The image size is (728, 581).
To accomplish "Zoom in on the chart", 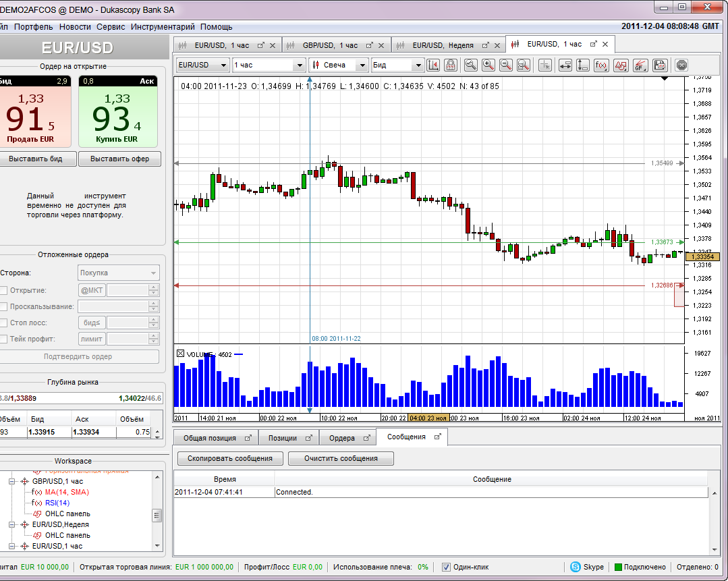I will [x=488, y=65].
